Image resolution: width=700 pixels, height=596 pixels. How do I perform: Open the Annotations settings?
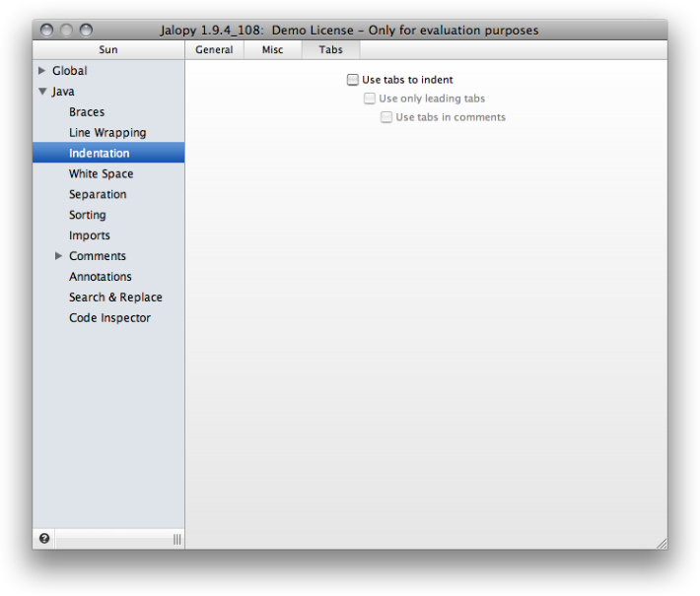click(101, 277)
